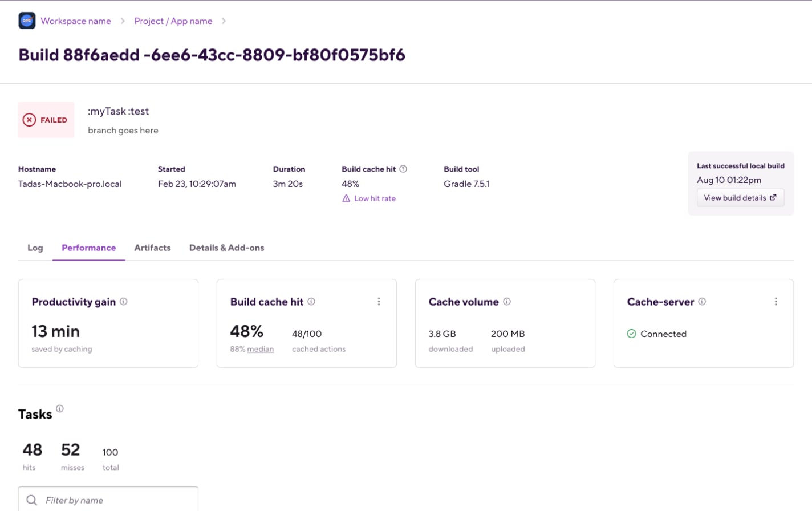Go to Workspace name breadcrumb
This screenshot has width=812, height=511.
coord(76,21)
